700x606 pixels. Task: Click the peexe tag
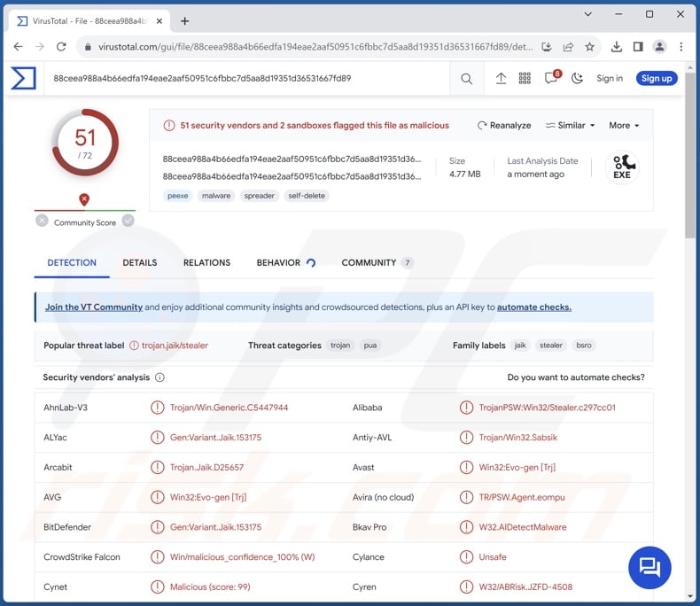point(178,196)
